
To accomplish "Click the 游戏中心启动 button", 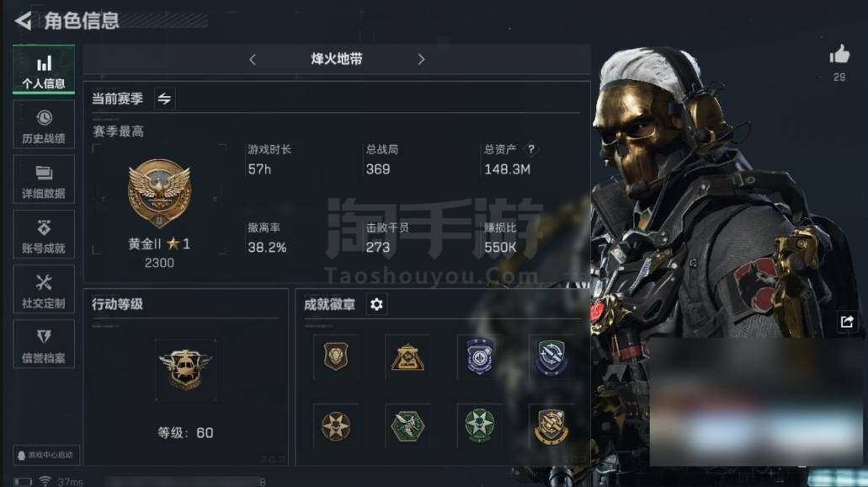I will click(x=46, y=455).
